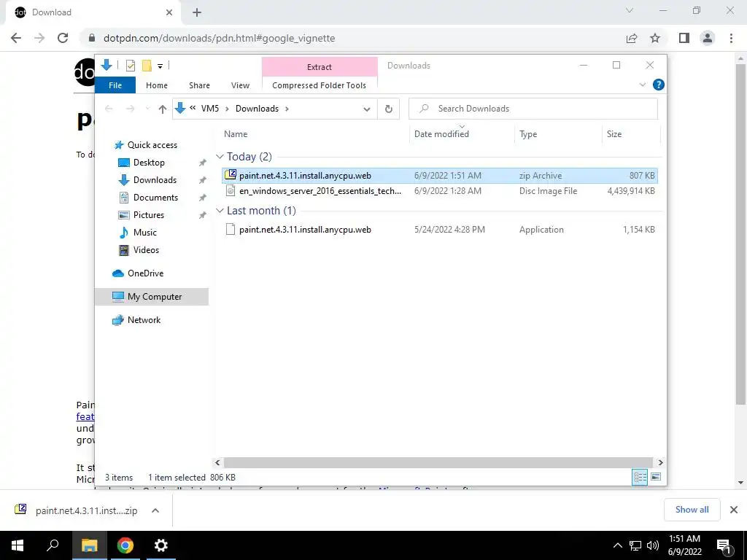Toggle Chrome side panel icon

pos(684,38)
